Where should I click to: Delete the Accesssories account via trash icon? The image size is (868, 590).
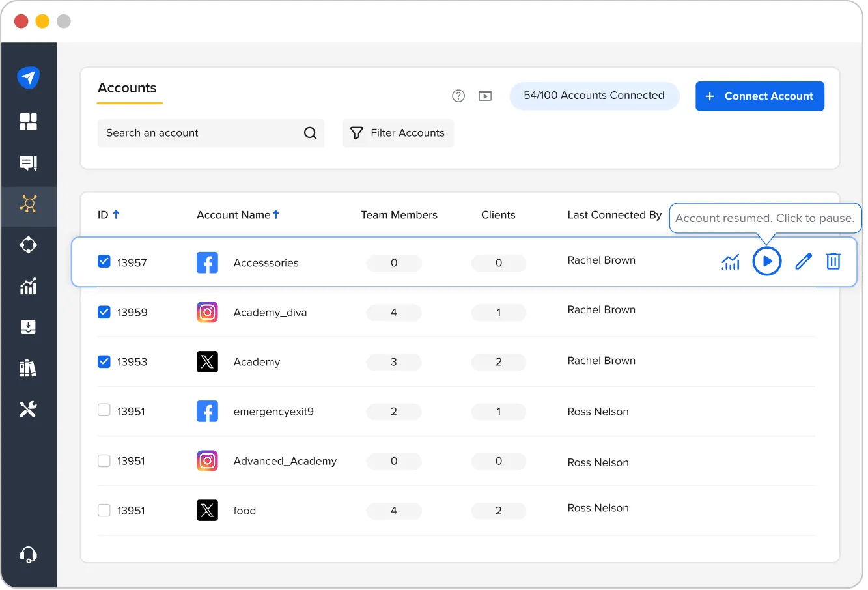(x=833, y=261)
